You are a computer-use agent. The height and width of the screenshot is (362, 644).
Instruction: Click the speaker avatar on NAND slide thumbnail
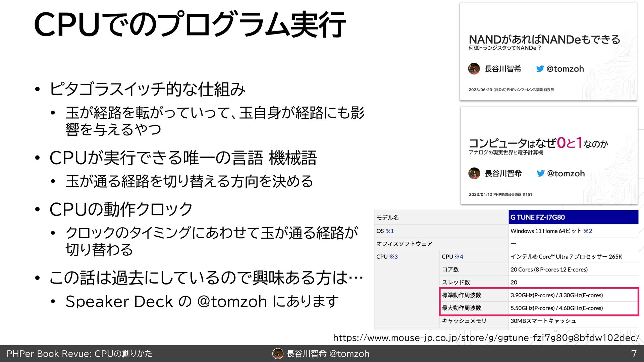click(x=474, y=69)
